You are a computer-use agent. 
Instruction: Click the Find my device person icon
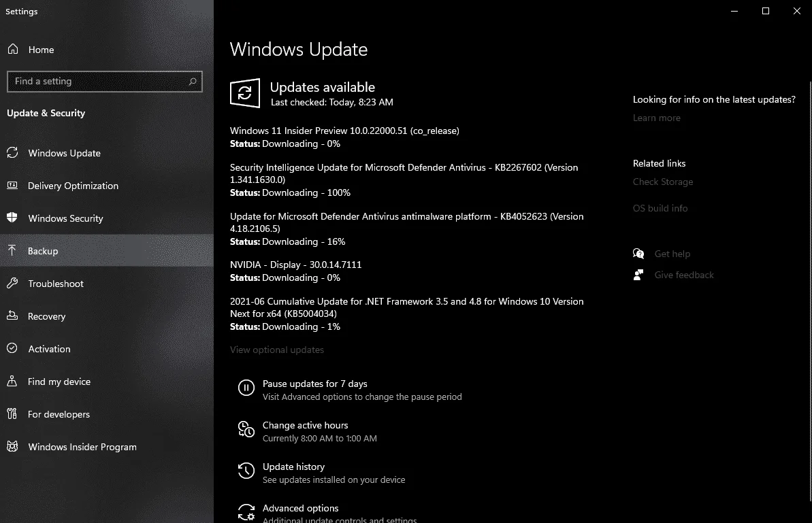coord(12,382)
